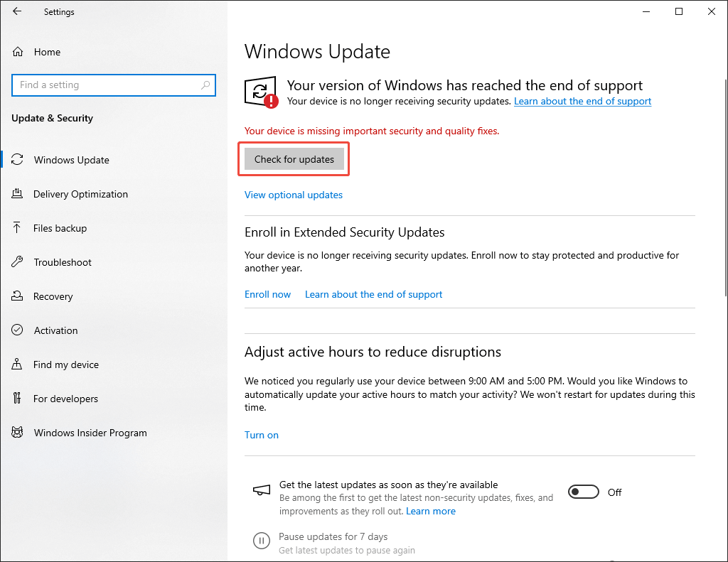The height and width of the screenshot is (562, 728).
Task: Open the For developers page
Action: point(65,398)
